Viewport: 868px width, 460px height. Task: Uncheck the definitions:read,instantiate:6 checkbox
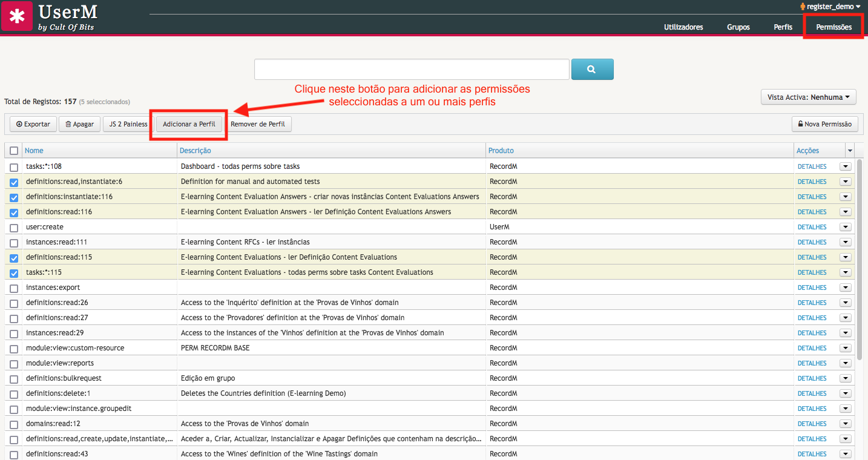coord(14,182)
